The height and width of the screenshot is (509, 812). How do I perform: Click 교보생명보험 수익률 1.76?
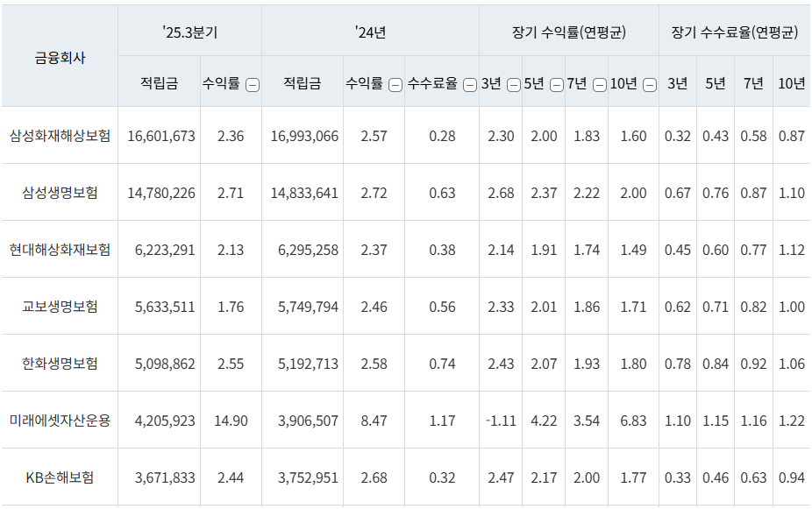[x=231, y=307]
